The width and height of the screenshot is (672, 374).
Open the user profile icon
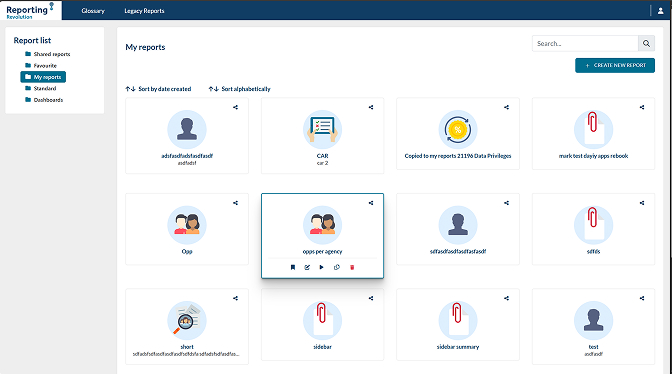coord(660,11)
